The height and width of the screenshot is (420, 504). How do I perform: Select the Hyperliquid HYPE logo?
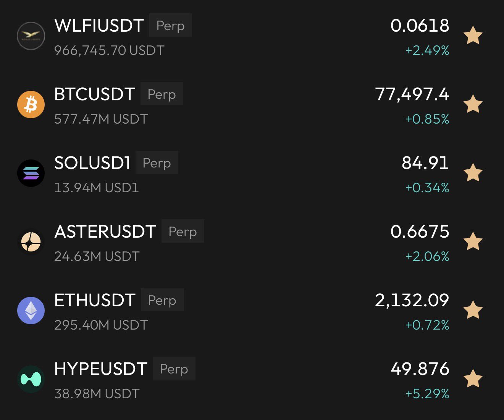(31, 379)
